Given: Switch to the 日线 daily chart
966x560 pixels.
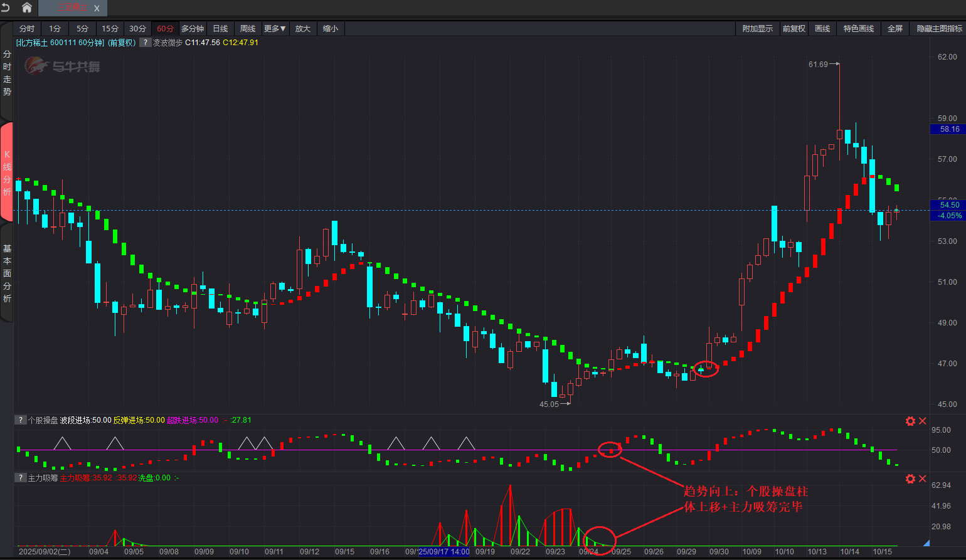Looking at the screenshot, I should (x=220, y=29).
